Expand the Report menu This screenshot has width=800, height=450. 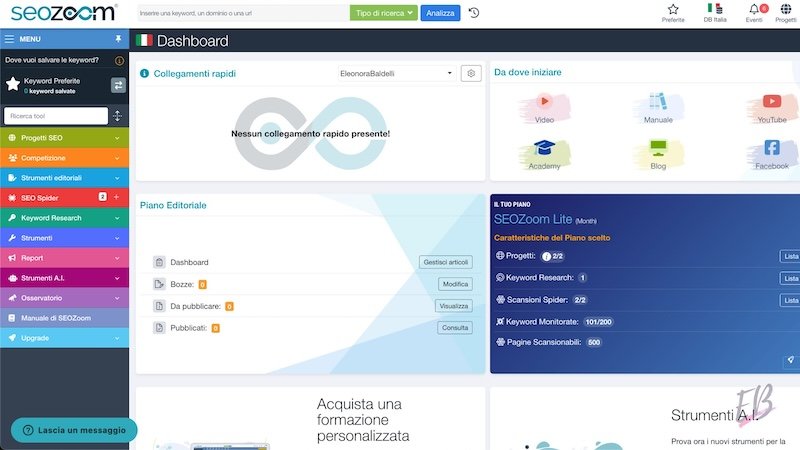(64, 258)
